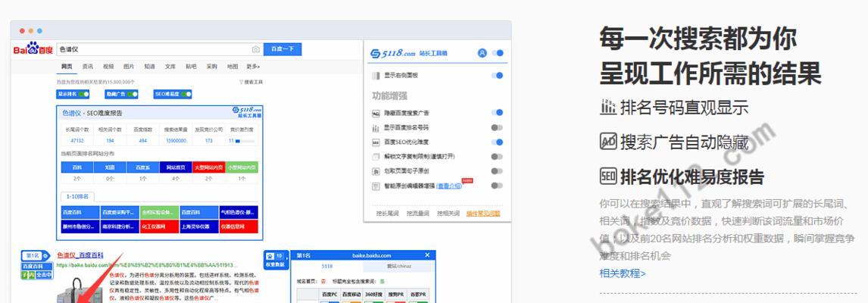868x303 pixels.
Task: Enable 解锁文字复制限制 switch
Action: (497, 157)
